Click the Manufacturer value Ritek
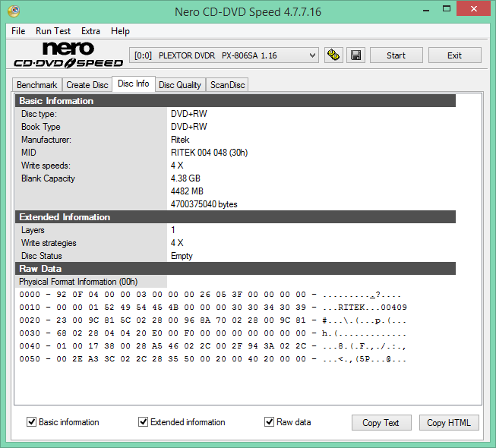The height and width of the screenshot is (448, 496). (180, 140)
